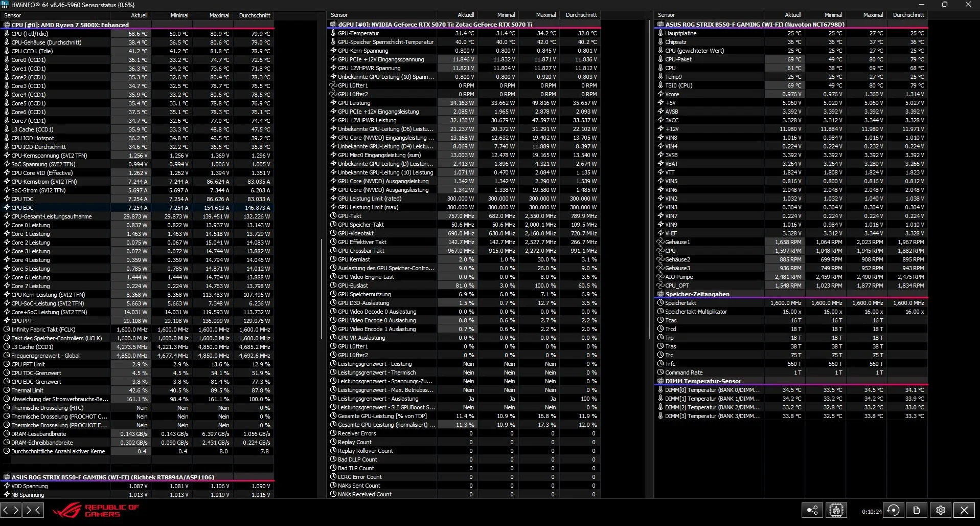Click the scrollbar right of the CPU panel

click(x=322, y=289)
